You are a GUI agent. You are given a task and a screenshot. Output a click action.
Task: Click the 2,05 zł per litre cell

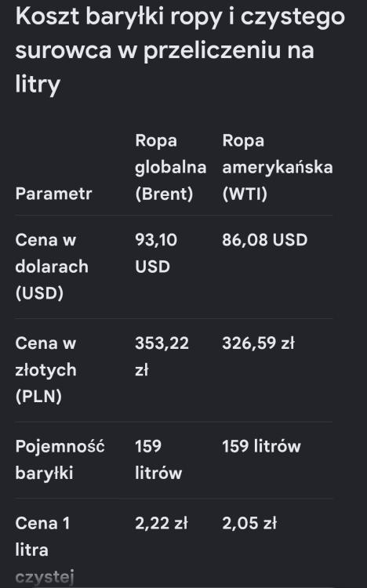tap(249, 523)
